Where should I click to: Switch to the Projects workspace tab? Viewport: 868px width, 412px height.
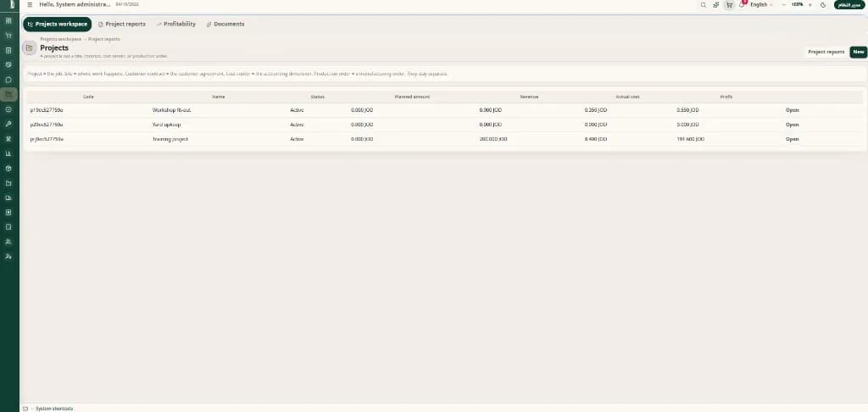[x=58, y=25]
